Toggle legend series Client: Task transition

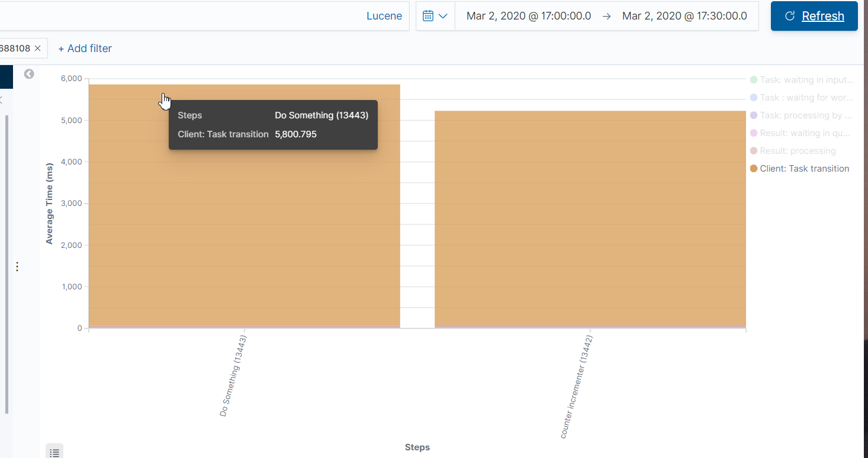tap(805, 169)
